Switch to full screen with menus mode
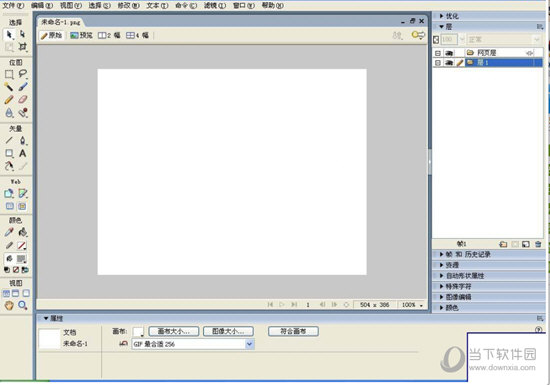 [16, 293]
